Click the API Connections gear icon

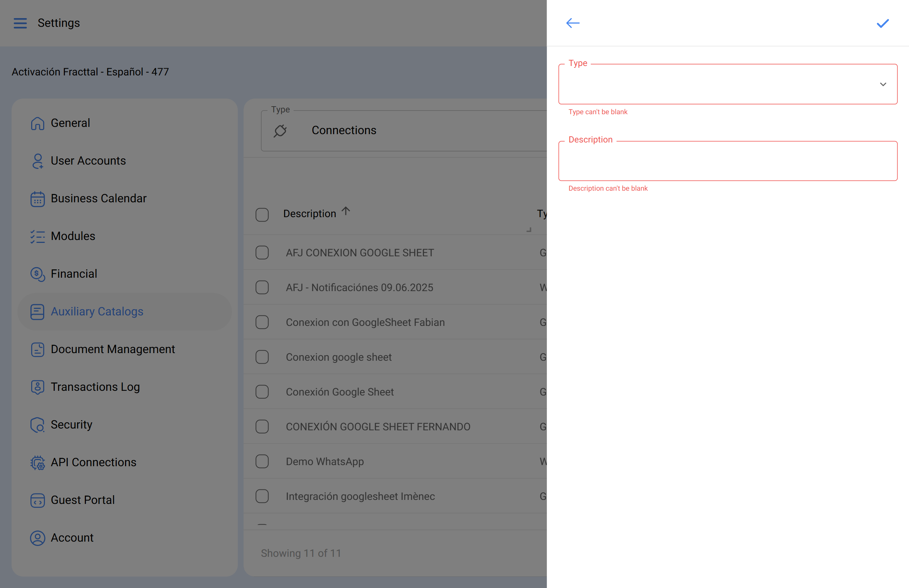(37, 462)
